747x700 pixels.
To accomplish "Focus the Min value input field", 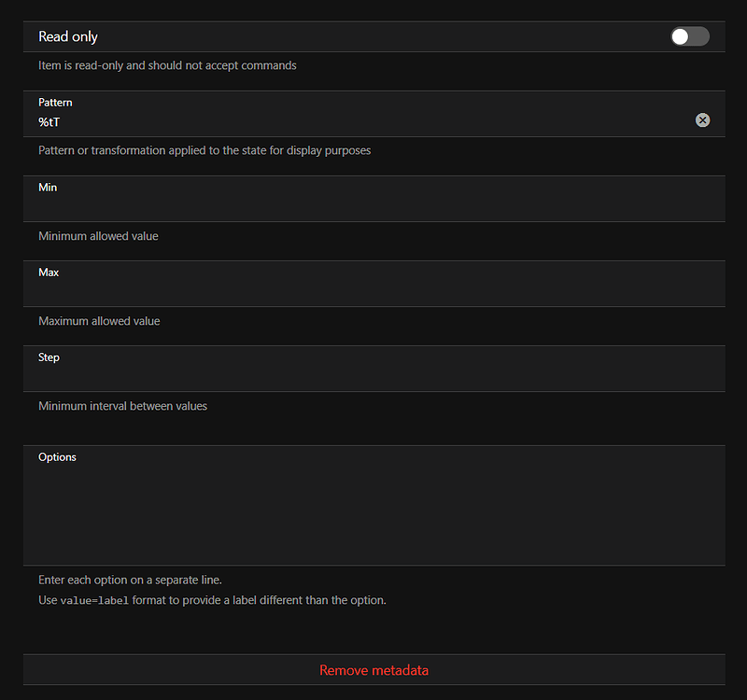I will click(x=364, y=206).
